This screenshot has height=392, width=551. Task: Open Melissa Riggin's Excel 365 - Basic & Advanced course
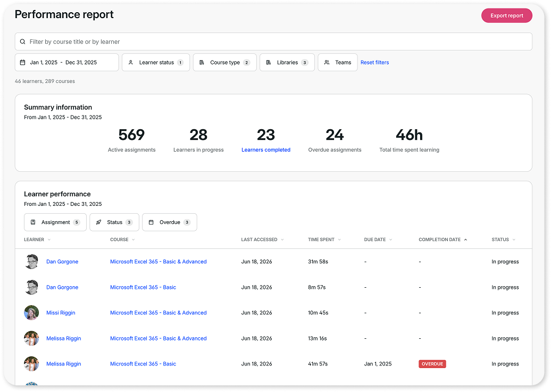158,338
